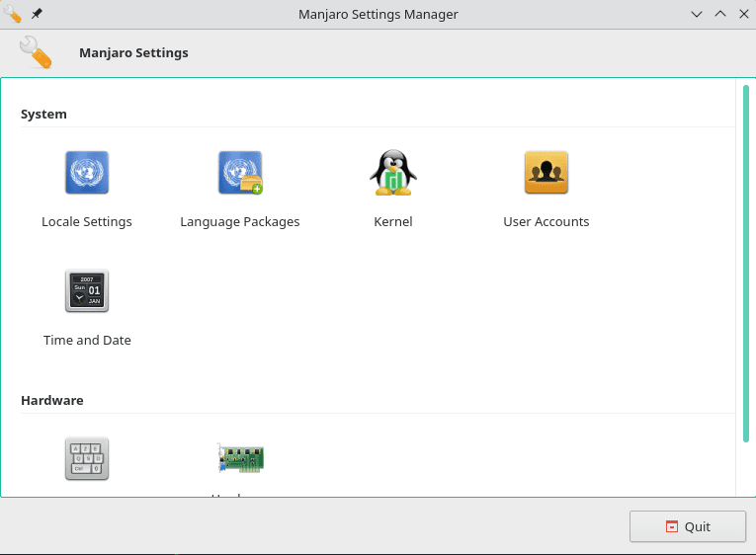Click the large Manjaro Settings wrench icon

pos(36,52)
